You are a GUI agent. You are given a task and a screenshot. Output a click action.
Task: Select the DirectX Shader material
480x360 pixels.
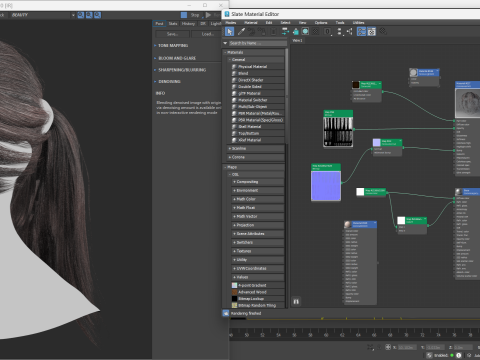click(257, 80)
